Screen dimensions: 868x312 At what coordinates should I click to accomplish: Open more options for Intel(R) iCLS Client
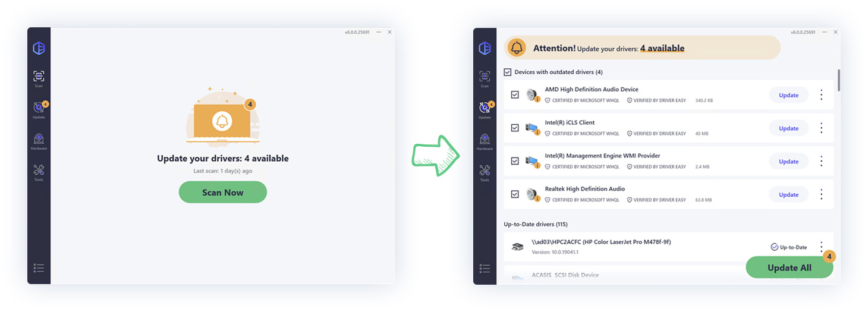pos(822,128)
